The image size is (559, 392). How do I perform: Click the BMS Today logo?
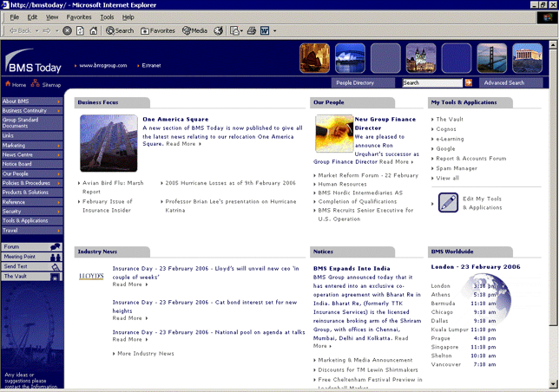pos(35,62)
